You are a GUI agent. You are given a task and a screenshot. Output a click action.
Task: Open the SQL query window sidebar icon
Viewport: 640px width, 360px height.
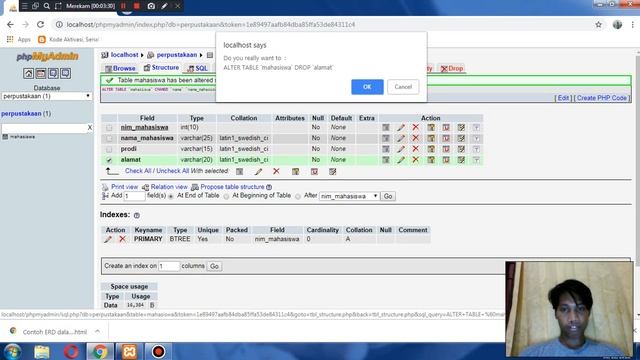pos(41,73)
